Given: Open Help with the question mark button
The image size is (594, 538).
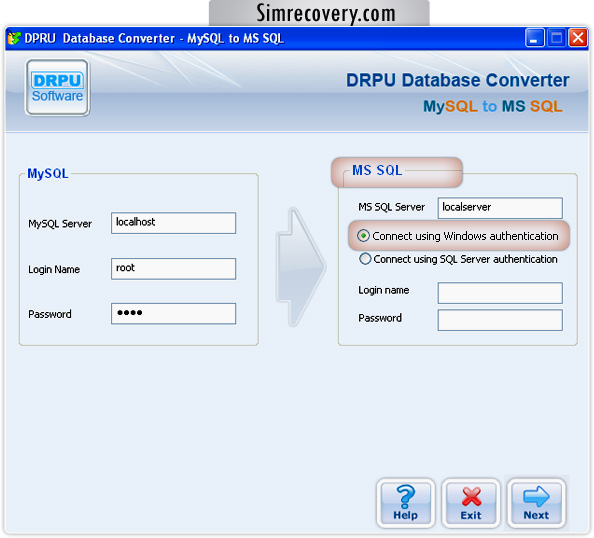Looking at the screenshot, I should (405, 503).
